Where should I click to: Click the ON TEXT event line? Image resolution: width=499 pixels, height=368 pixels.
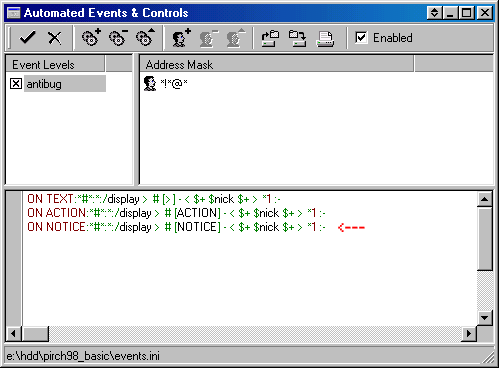(154, 199)
